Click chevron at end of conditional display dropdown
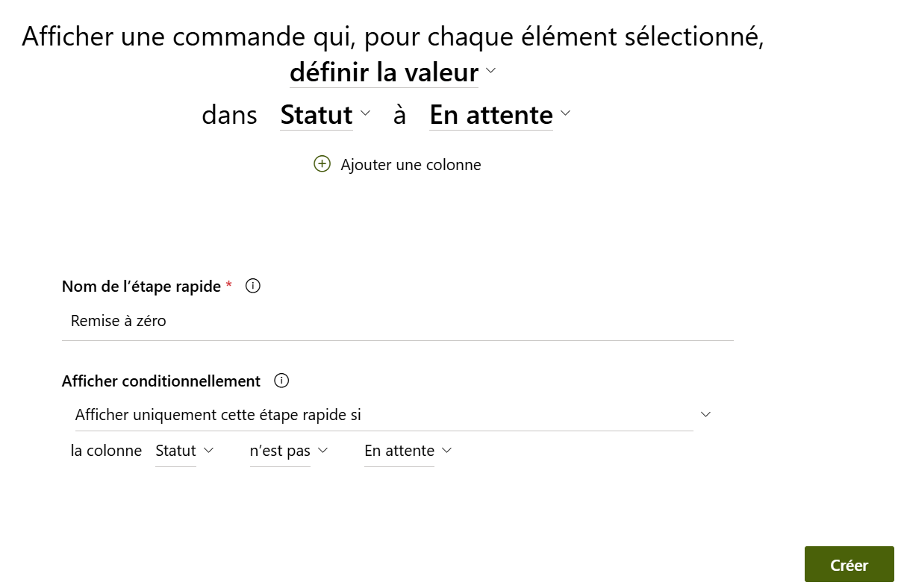The image size is (901, 588). (705, 414)
